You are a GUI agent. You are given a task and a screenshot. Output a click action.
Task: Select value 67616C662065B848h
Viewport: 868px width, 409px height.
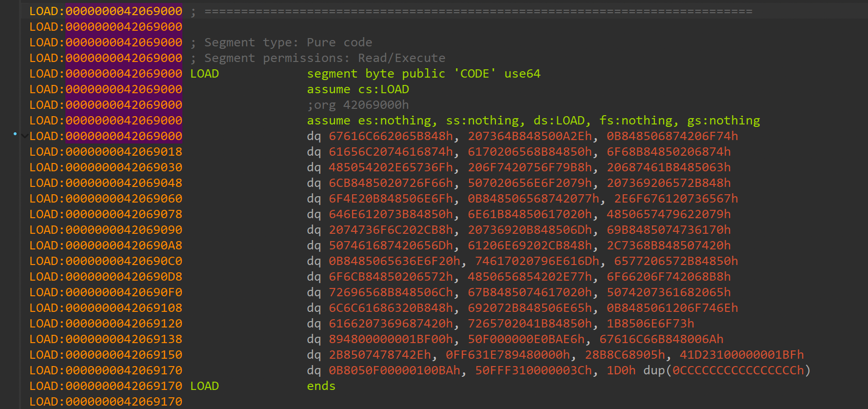tap(391, 136)
